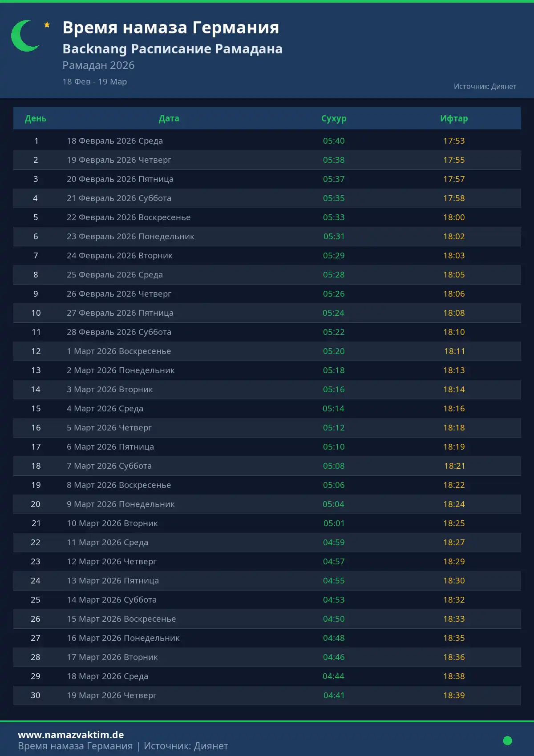The height and width of the screenshot is (756, 534).
Task: Select the 1 Март 2026 Воскресенье date
Action: tap(119, 351)
